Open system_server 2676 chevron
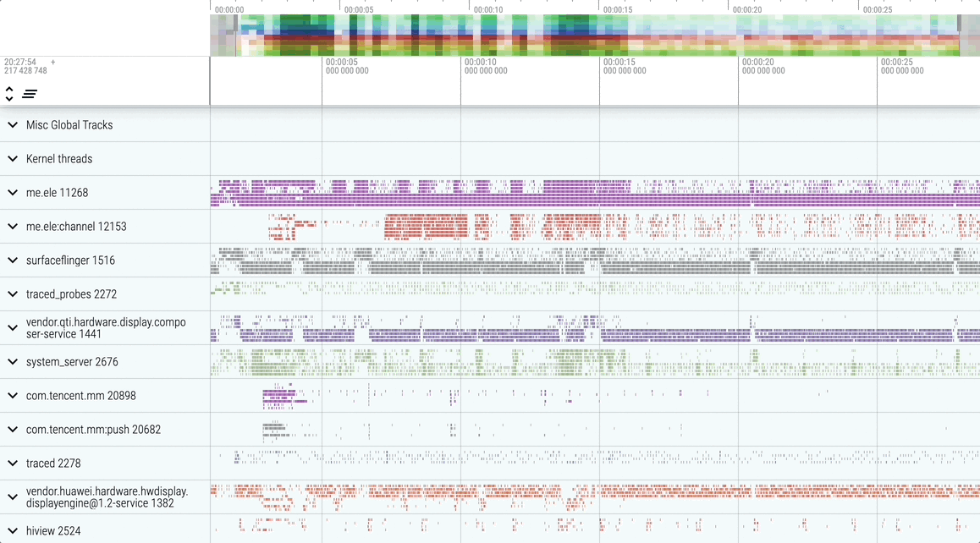This screenshot has width=980, height=543. (x=13, y=362)
